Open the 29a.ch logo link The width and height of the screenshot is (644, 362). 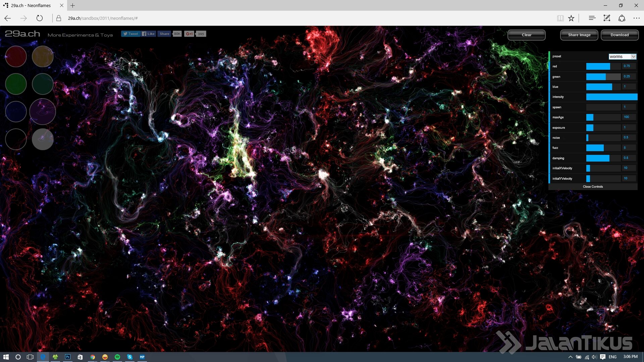pyautogui.click(x=22, y=34)
